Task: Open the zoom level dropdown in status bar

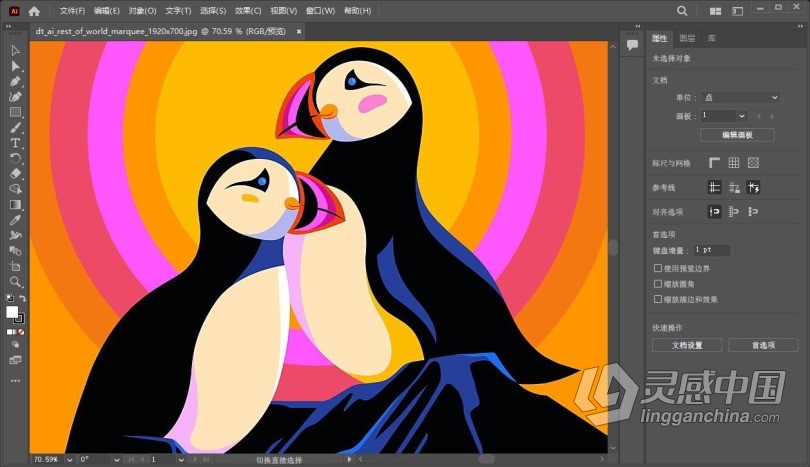Action: [x=70, y=459]
